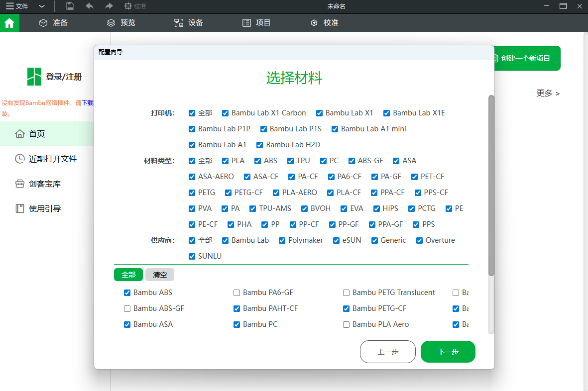Uncheck the PET-CF material type
The width and height of the screenshot is (588, 391).
(414, 177)
